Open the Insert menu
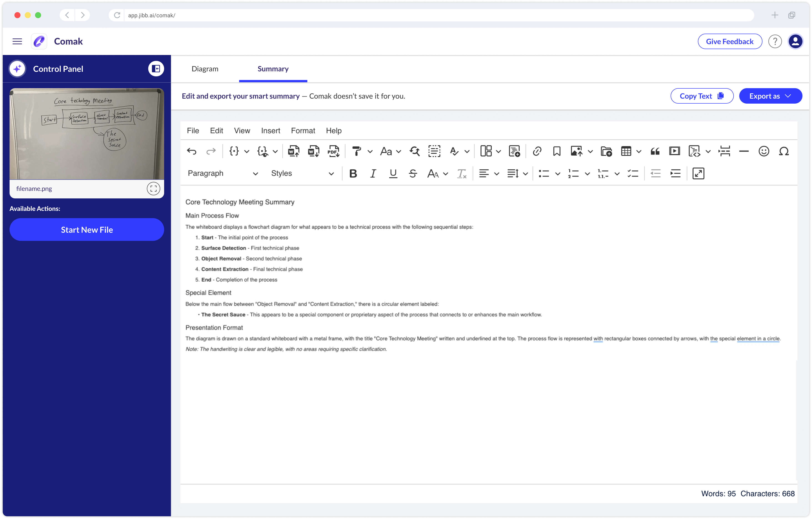Screen dimensions: 812x519 271,131
